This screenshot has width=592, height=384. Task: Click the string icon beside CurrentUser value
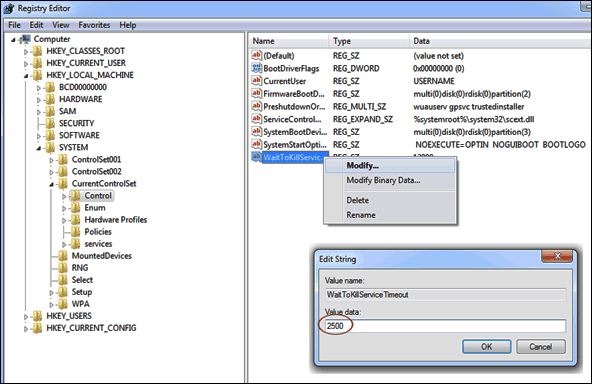coord(257,81)
